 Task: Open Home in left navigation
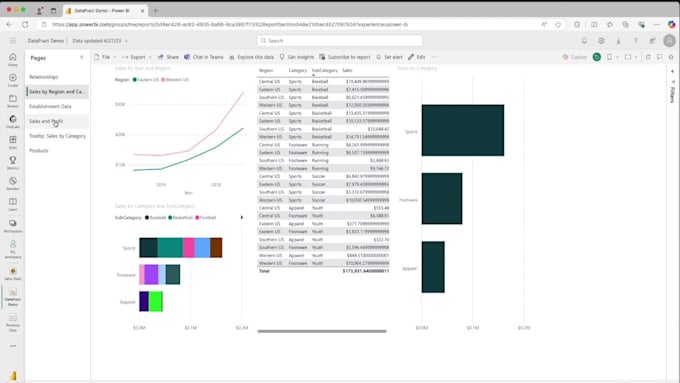(x=13, y=59)
